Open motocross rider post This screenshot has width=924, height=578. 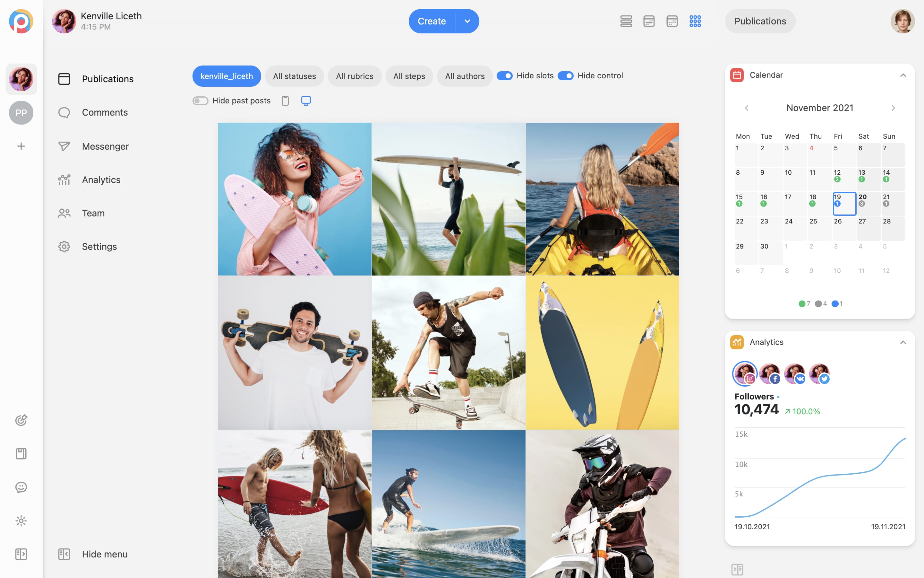[602, 504]
